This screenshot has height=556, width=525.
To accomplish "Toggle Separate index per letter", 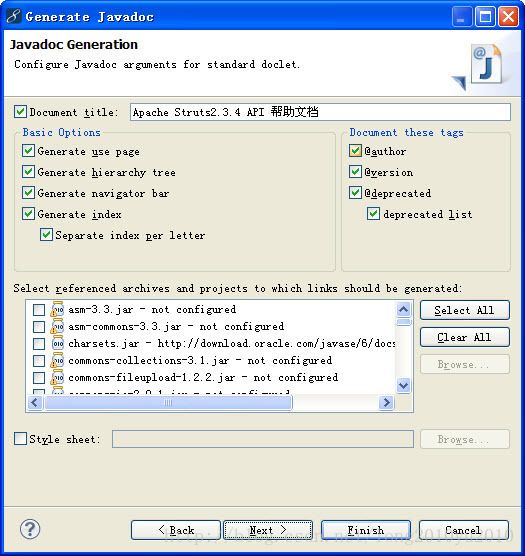I will point(46,235).
